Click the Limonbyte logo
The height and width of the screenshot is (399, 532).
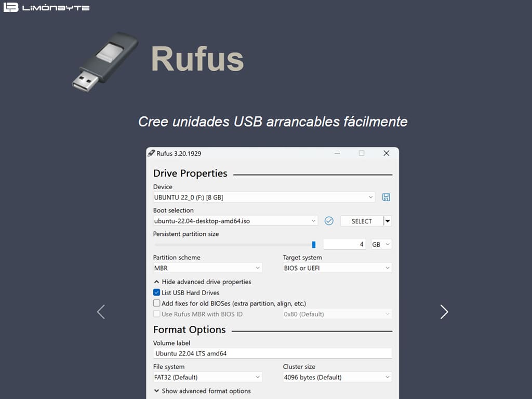click(46, 7)
